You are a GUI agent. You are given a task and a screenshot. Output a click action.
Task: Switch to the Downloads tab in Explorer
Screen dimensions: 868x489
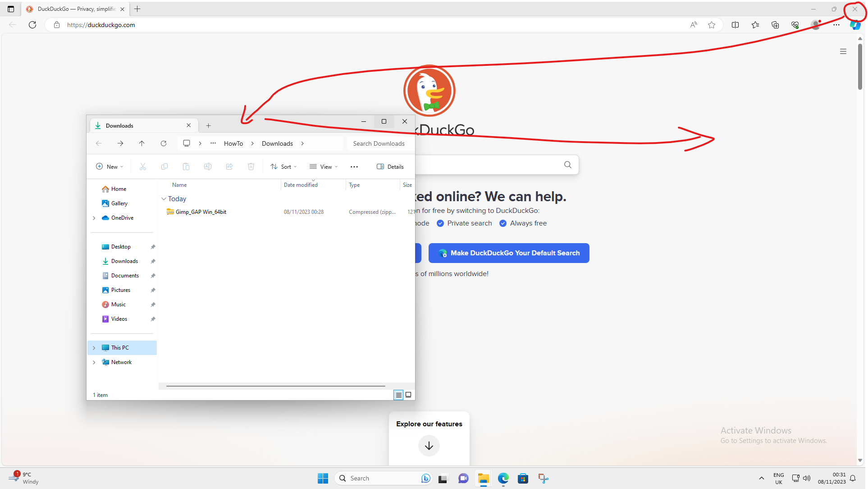click(120, 125)
